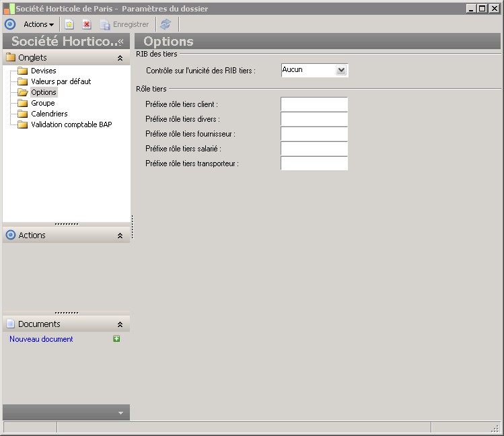Image resolution: width=504 pixels, height=436 pixels.
Task: Collapse the Onglets section
Action: (120, 58)
